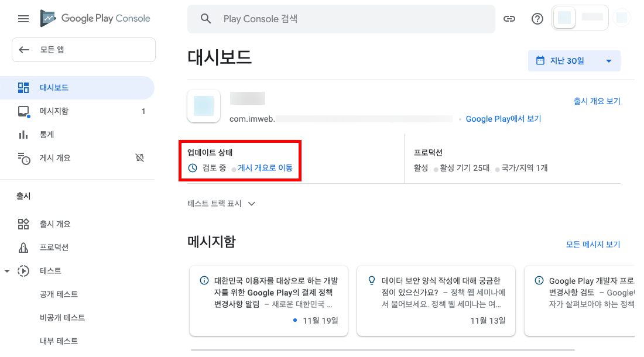Click the 모든 메시지 보기 link

coord(592,245)
